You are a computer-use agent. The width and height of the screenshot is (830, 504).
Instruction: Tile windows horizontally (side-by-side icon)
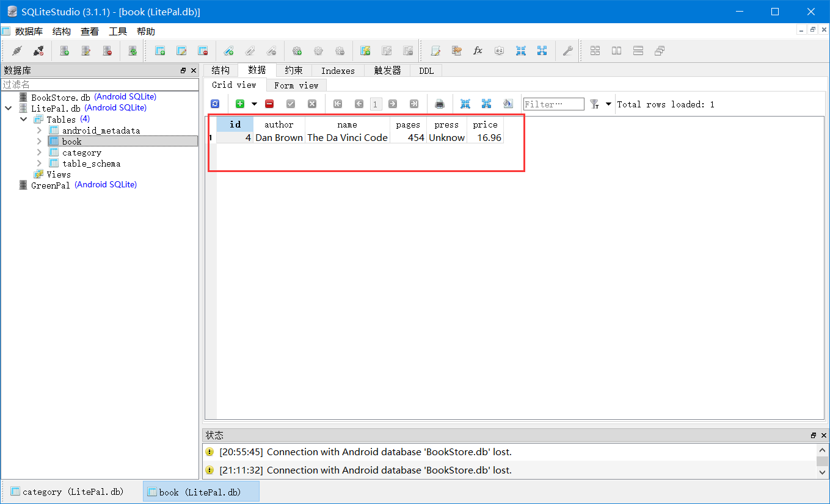[616, 51]
